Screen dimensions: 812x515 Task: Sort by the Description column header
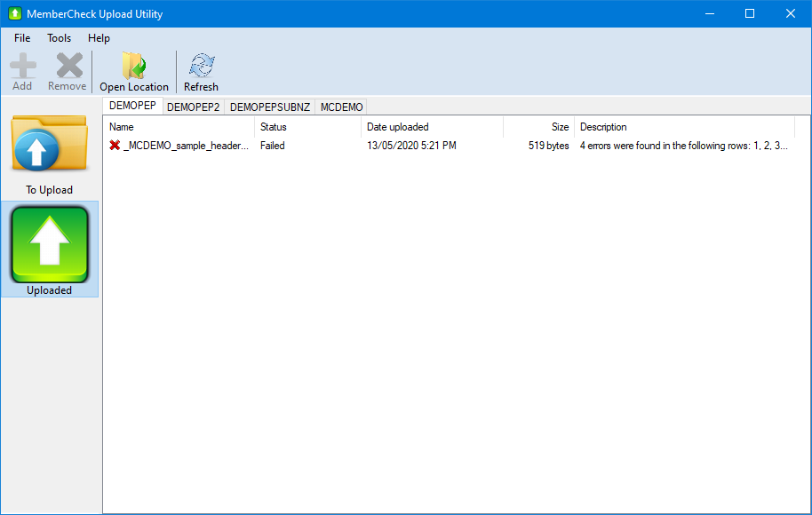click(x=684, y=127)
